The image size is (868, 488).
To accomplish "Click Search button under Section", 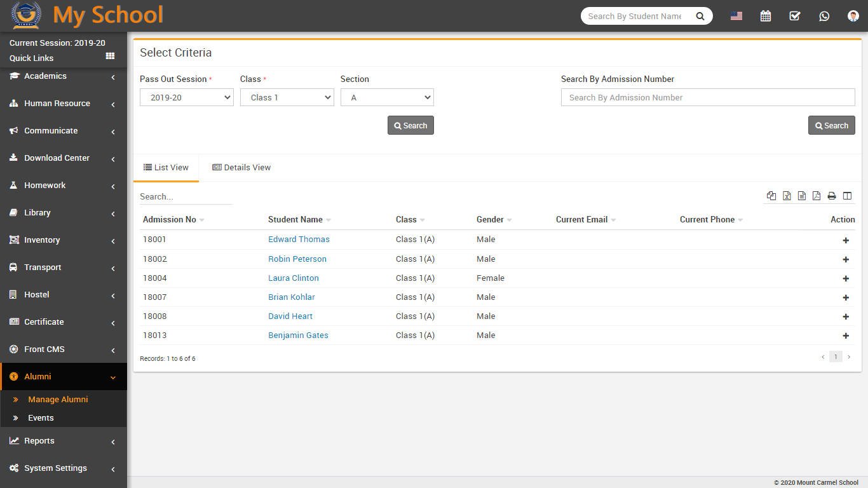I will (410, 125).
